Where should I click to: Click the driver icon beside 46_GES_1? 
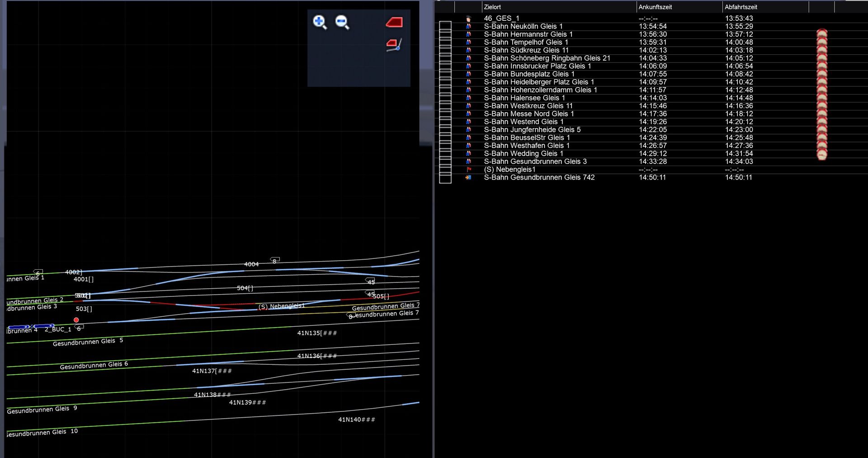(468, 19)
